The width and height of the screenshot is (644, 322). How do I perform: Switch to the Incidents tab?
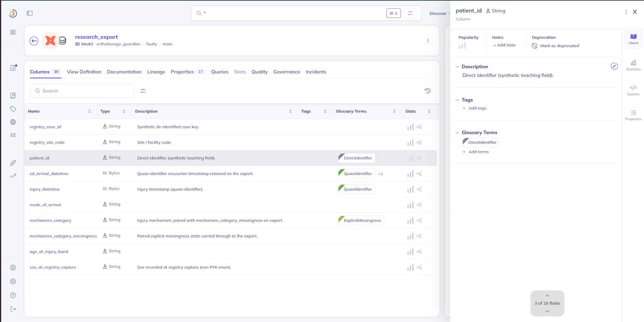click(x=316, y=72)
